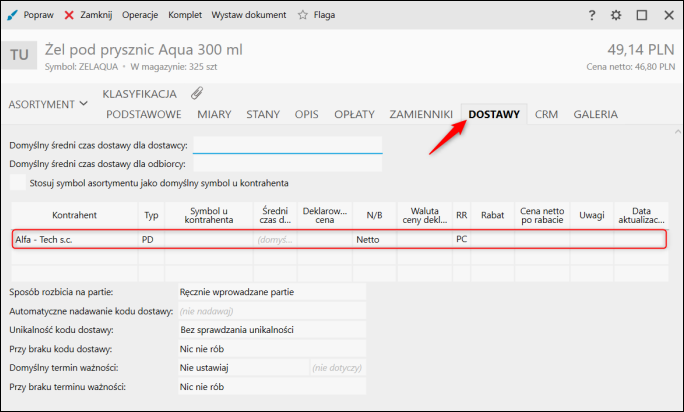Switch to the OPIS tab
This screenshot has height=412, width=684.
(x=307, y=114)
